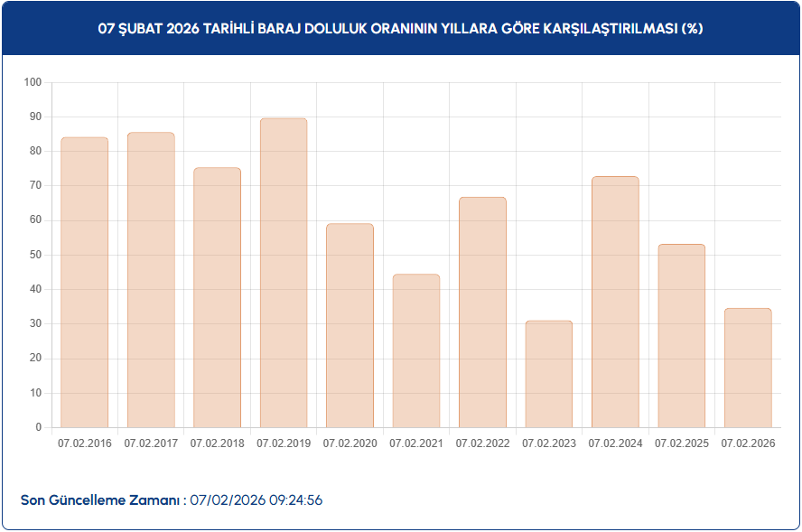This screenshot has width=802, height=532.
Task: Select the 07.02.2025 bar
Action: point(682,335)
